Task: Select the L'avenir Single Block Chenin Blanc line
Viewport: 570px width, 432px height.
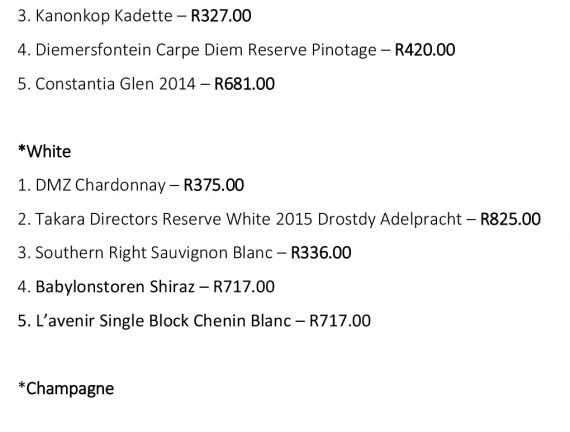Action: 194,321
